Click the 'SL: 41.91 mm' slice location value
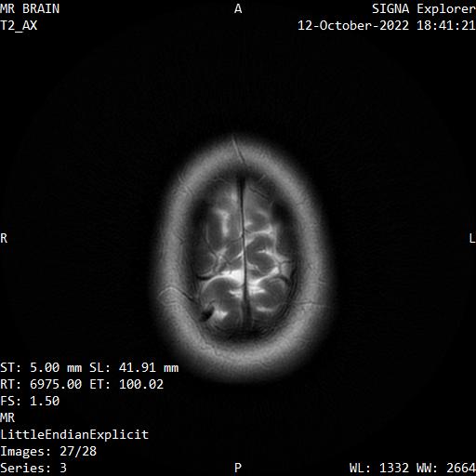This screenshot has width=476, height=476. tap(134, 367)
